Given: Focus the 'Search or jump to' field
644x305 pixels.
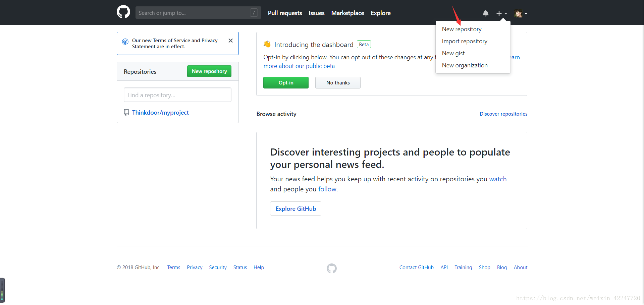Looking at the screenshot, I should pos(198,13).
